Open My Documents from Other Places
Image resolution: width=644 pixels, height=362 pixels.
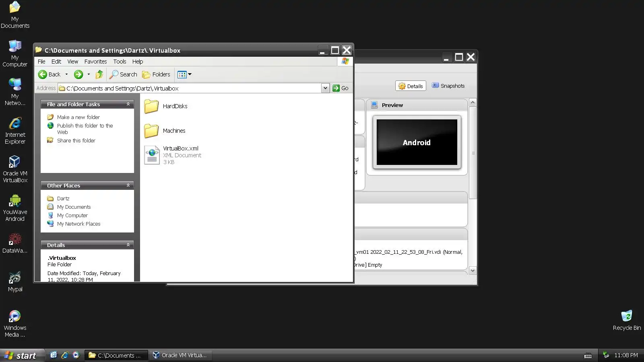[x=74, y=207]
